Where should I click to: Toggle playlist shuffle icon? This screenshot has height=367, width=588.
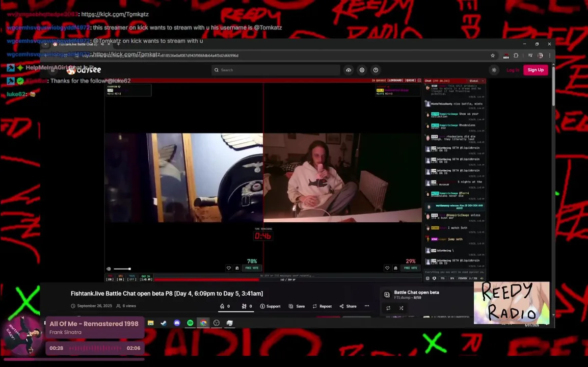click(x=401, y=308)
